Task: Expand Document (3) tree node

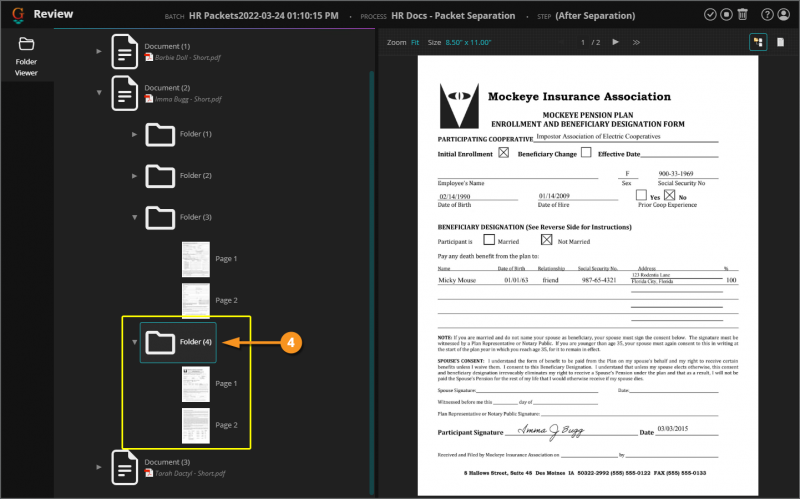Action: (x=99, y=467)
